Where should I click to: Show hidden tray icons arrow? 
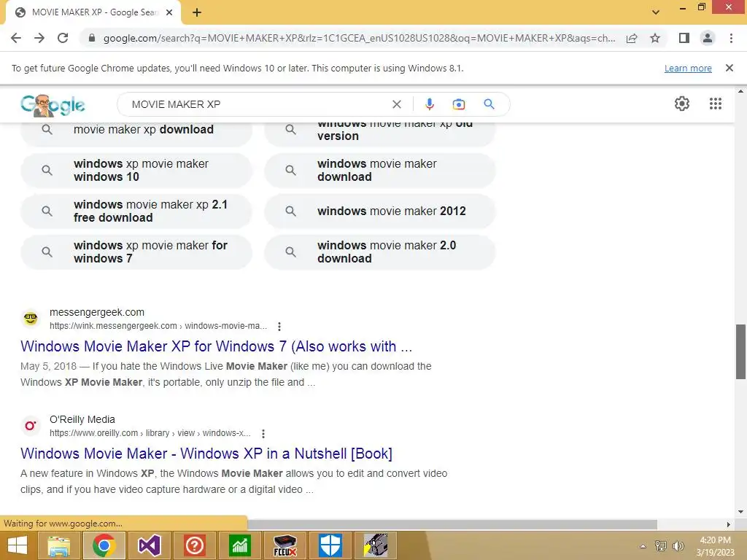point(643,546)
